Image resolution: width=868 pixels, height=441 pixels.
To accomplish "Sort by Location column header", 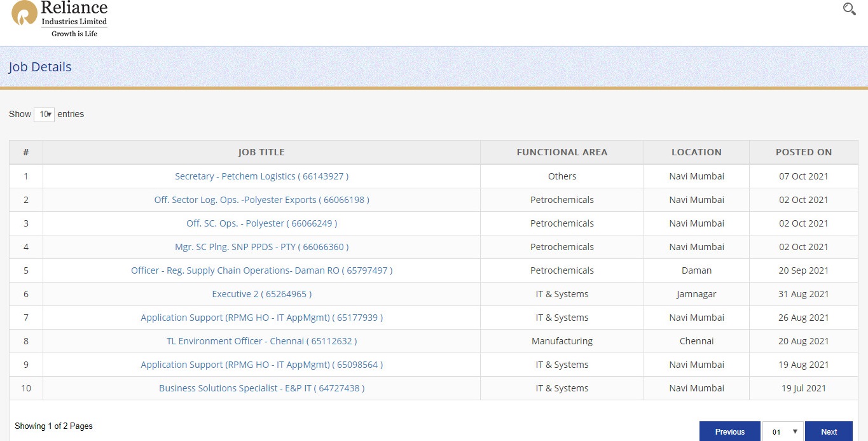I will tap(696, 152).
